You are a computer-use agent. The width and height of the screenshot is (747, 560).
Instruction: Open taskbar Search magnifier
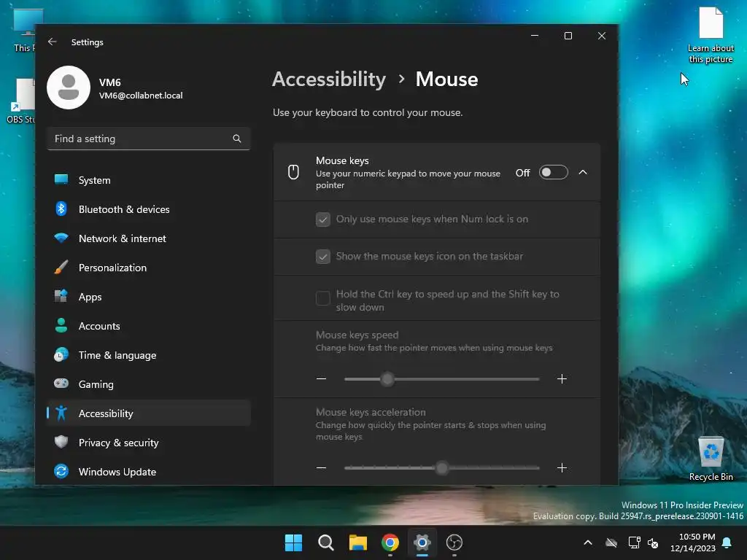pos(326,542)
